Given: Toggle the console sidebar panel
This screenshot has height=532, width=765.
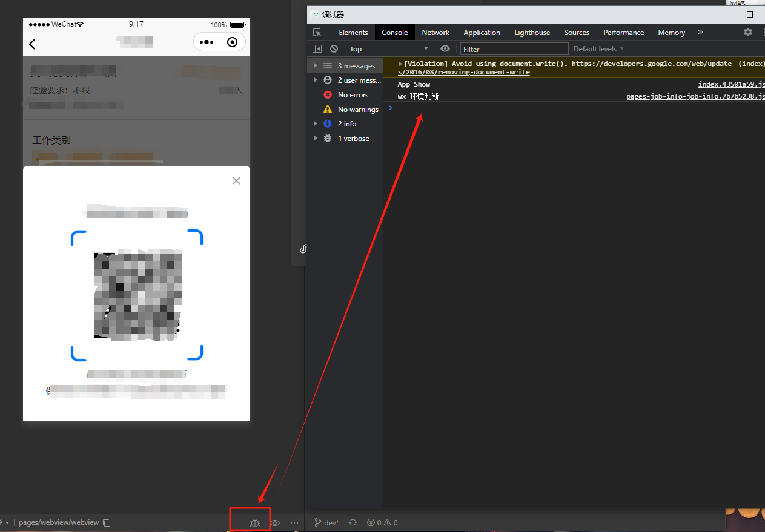Looking at the screenshot, I should 317,49.
